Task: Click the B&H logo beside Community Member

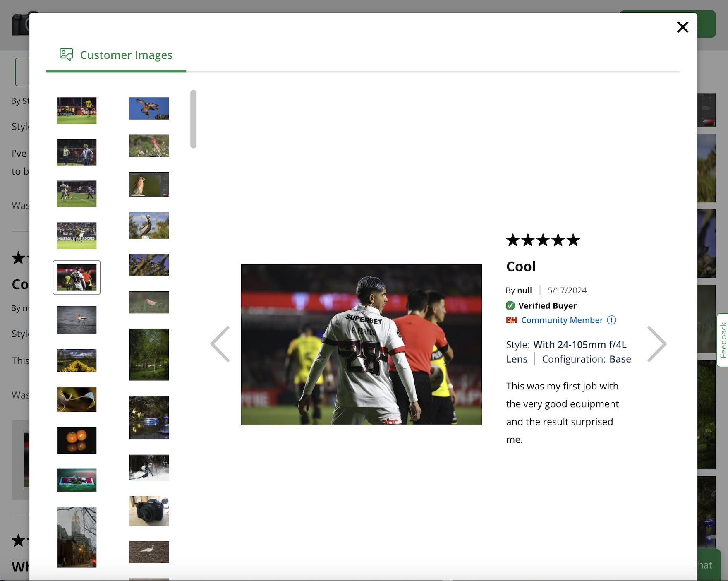Action: (512, 320)
